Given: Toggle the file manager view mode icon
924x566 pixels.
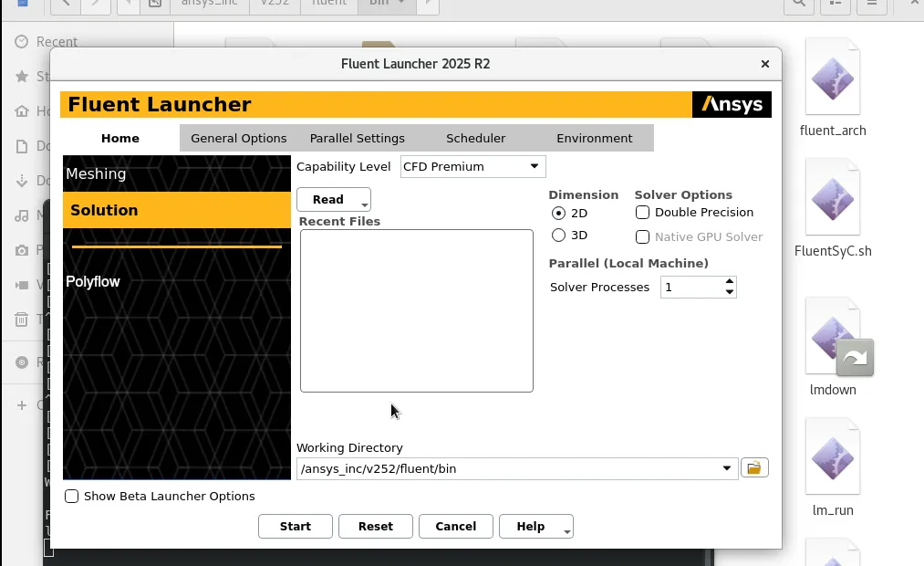Looking at the screenshot, I should pos(835,3).
